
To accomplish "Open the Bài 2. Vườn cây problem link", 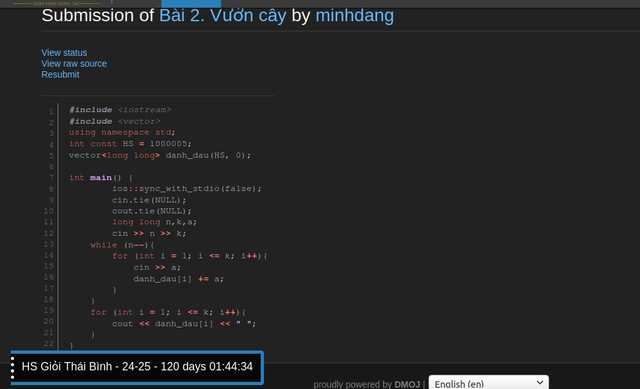I will click(222, 16).
